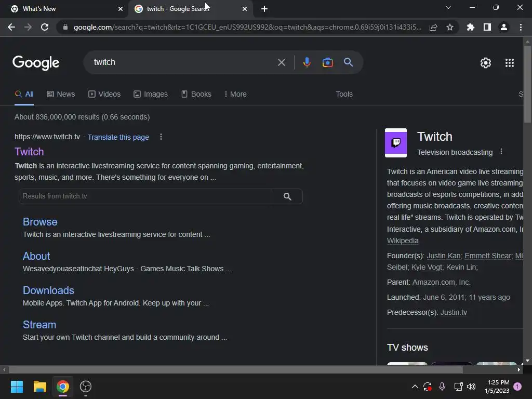The height and width of the screenshot is (399, 532).
Task: Open the About sitelink
Action: pyautogui.click(x=36, y=256)
